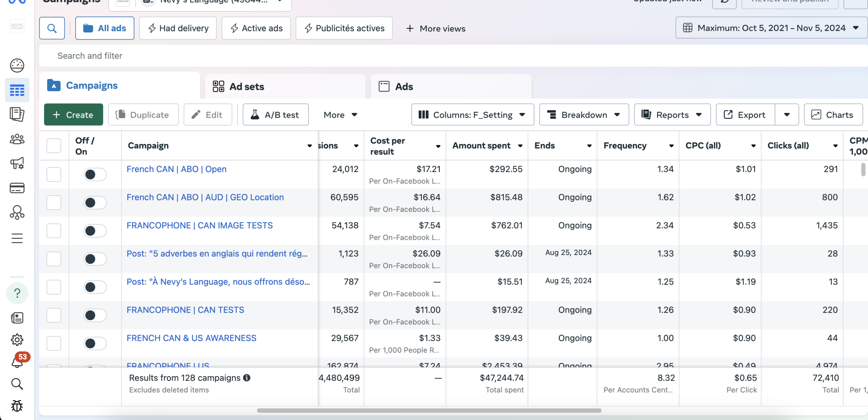Click the Charts button
The image size is (868, 420).
click(833, 115)
